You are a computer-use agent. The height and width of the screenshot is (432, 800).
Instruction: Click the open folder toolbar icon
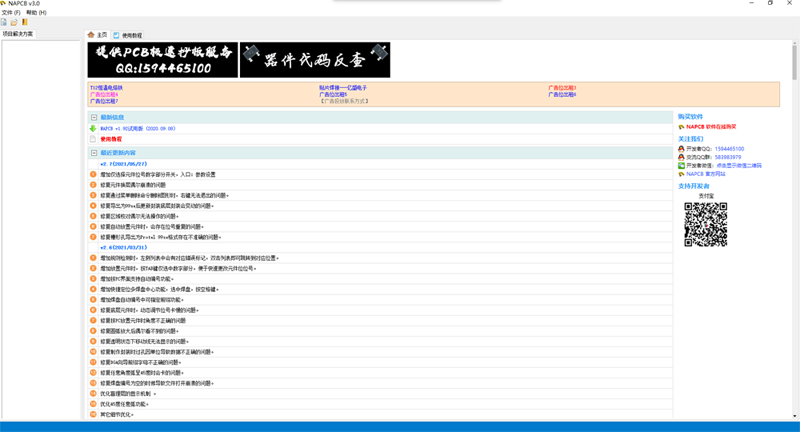(14, 22)
